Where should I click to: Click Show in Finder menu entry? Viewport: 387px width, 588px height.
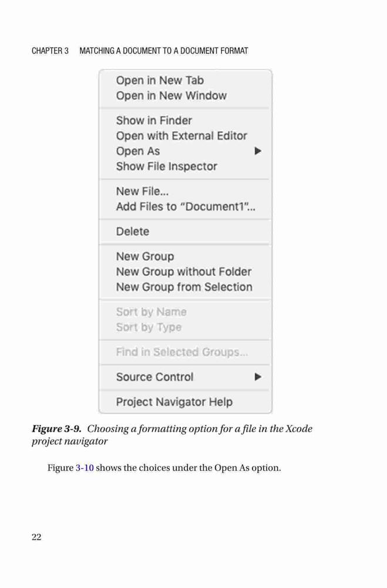[185, 121]
